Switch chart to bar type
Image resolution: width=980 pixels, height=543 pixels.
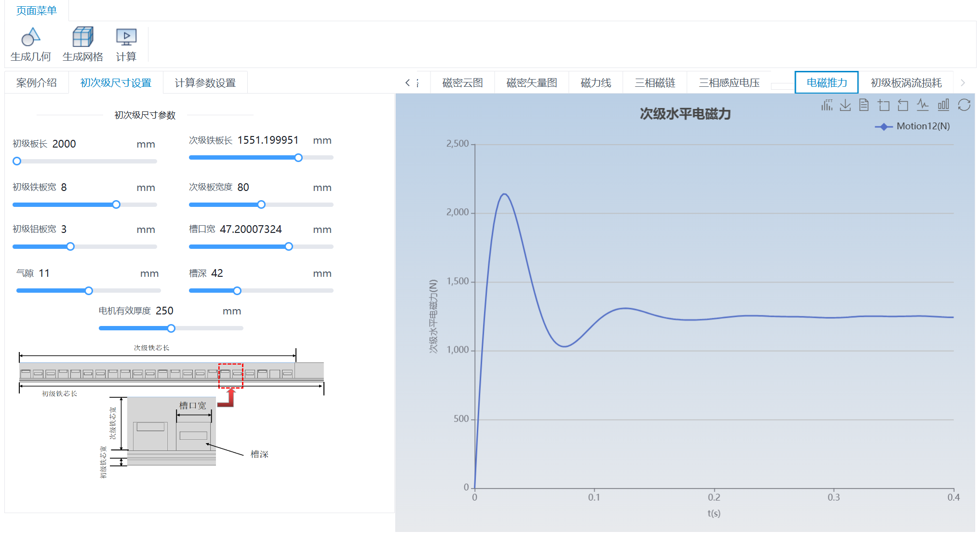(x=943, y=105)
